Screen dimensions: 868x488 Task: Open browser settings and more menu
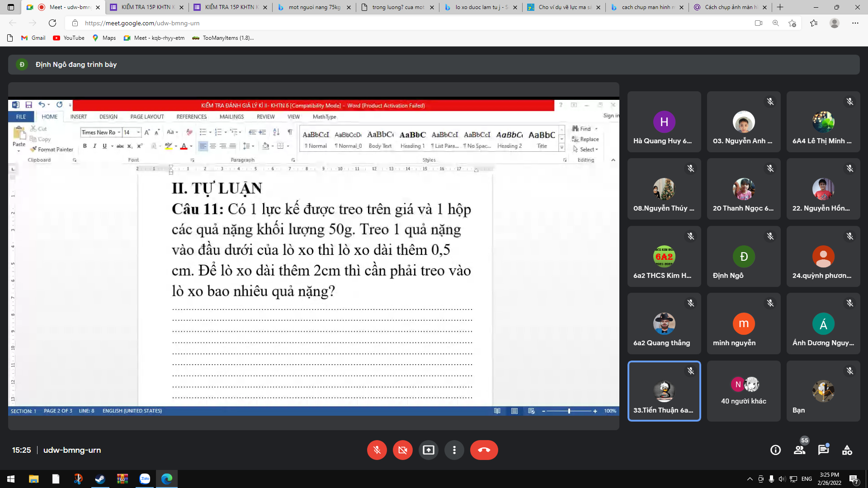click(x=855, y=23)
